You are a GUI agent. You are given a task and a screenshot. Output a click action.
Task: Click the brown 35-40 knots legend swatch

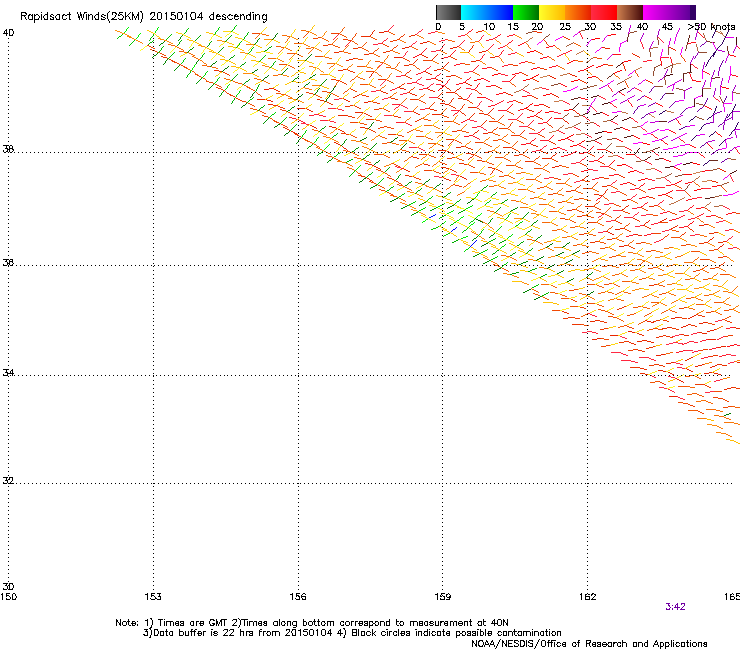tap(630, 12)
